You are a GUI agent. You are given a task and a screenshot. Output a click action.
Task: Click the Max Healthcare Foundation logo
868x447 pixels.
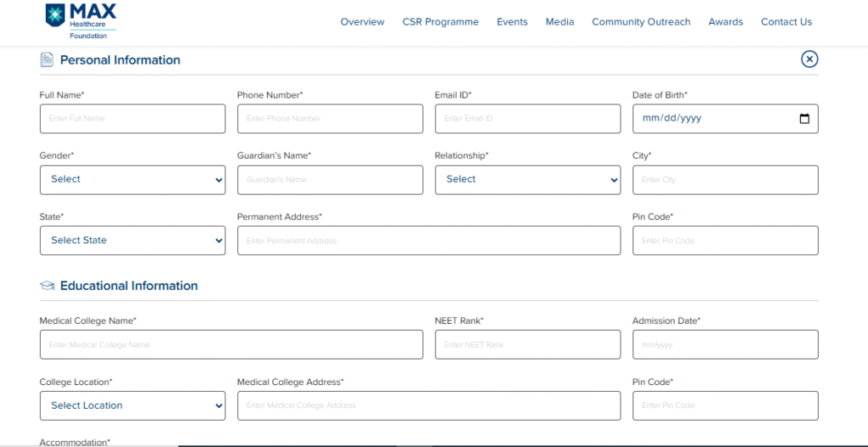pyautogui.click(x=81, y=21)
